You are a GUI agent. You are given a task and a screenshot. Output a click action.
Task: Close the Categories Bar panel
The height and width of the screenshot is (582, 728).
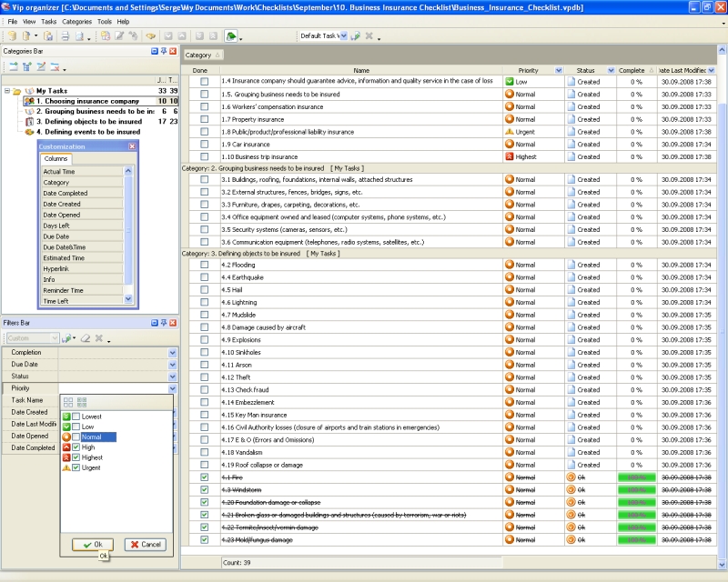173,52
